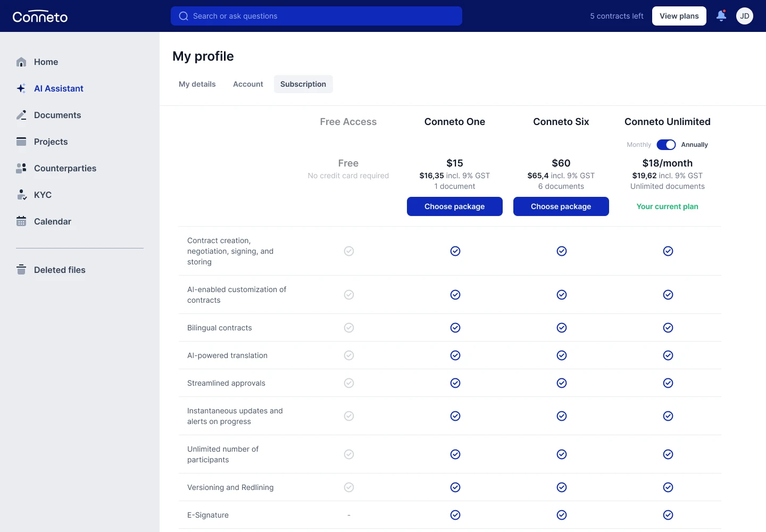Open AI Assistant sparkle icon
Image resolution: width=766 pixels, height=532 pixels.
(x=21, y=88)
